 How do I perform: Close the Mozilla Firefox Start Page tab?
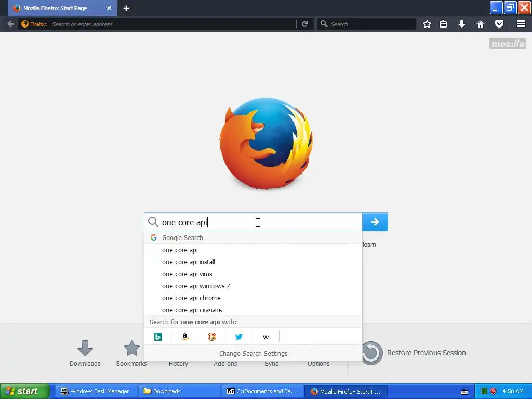tap(109, 8)
